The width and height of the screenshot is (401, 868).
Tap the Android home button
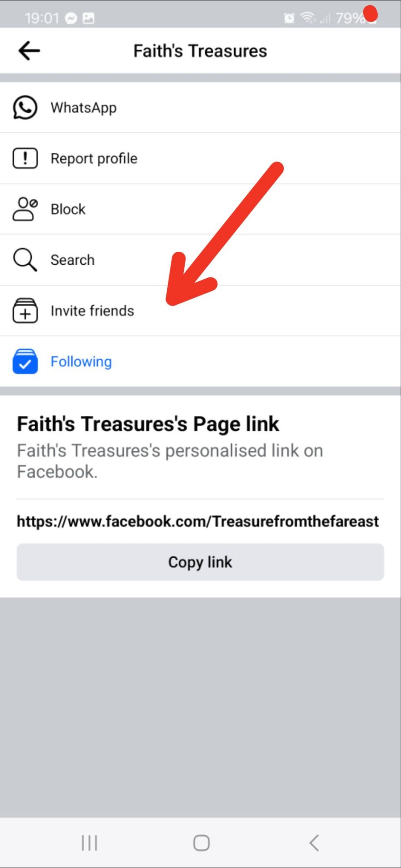coord(201,843)
